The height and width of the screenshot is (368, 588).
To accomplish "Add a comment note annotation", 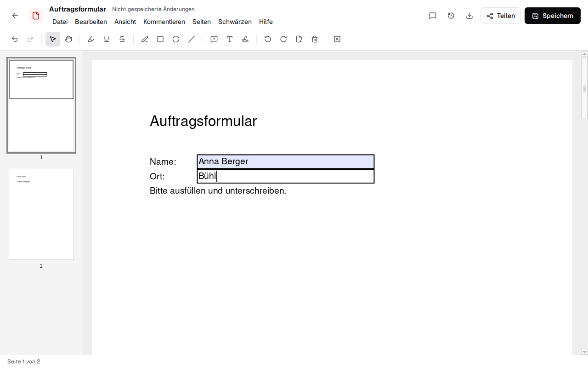I will click(214, 39).
